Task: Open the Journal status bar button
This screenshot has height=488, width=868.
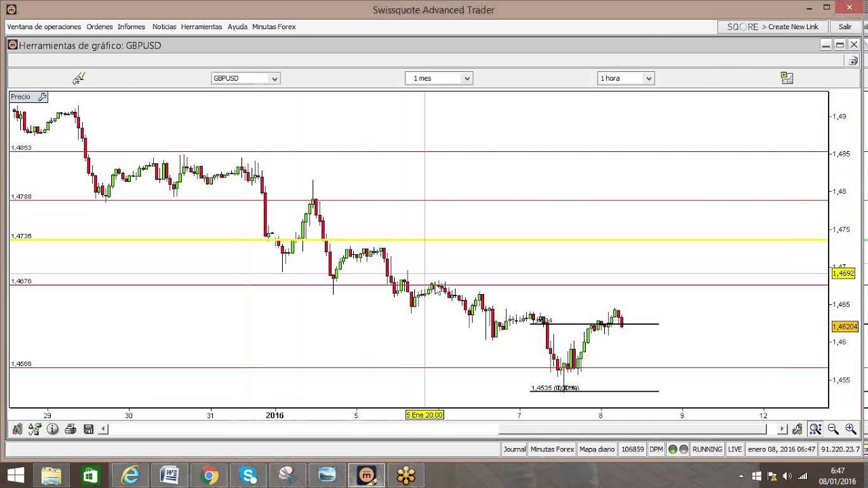Action: 514,449
